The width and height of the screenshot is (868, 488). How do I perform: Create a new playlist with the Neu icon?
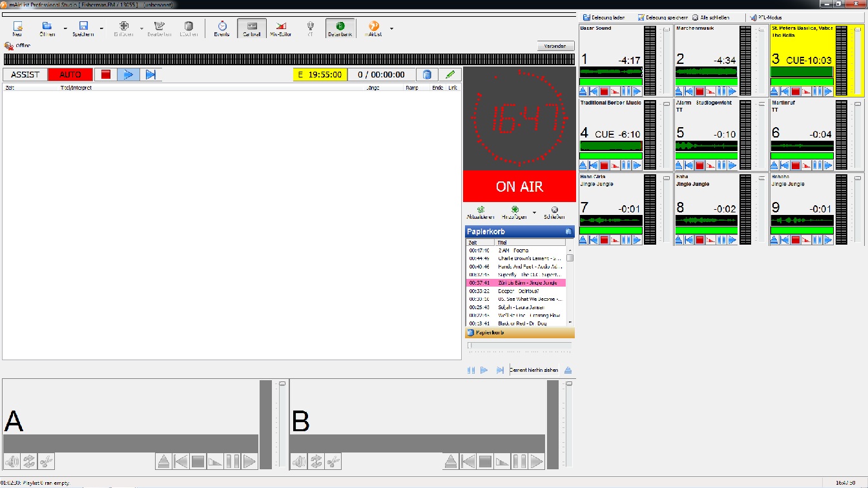coord(17,28)
